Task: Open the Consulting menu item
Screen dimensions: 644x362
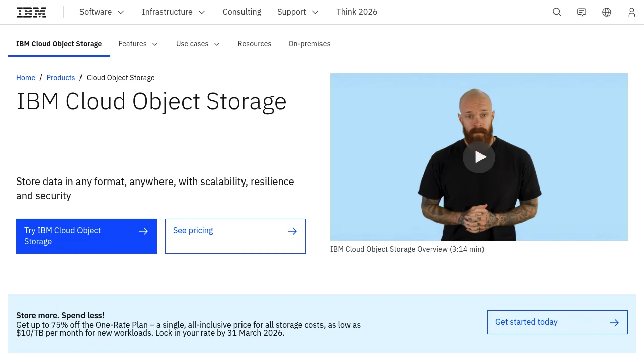Action: click(242, 12)
